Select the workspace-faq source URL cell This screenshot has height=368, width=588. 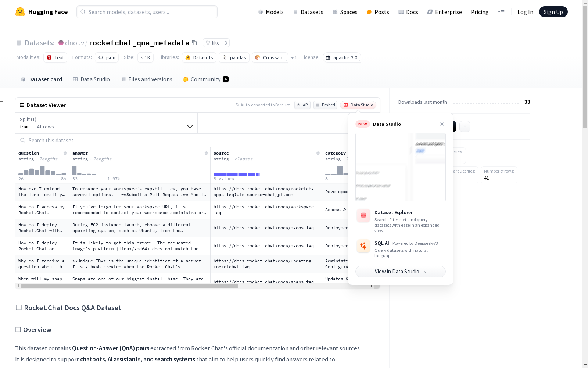click(266, 210)
